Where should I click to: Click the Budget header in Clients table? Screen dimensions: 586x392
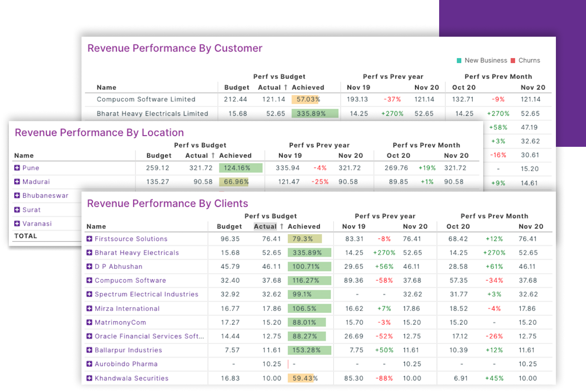click(x=229, y=226)
